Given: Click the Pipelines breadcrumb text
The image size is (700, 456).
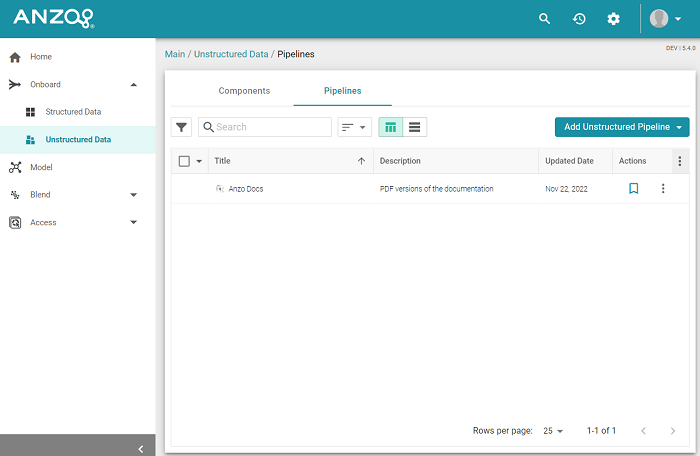Looking at the screenshot, I should pos(296,54).
